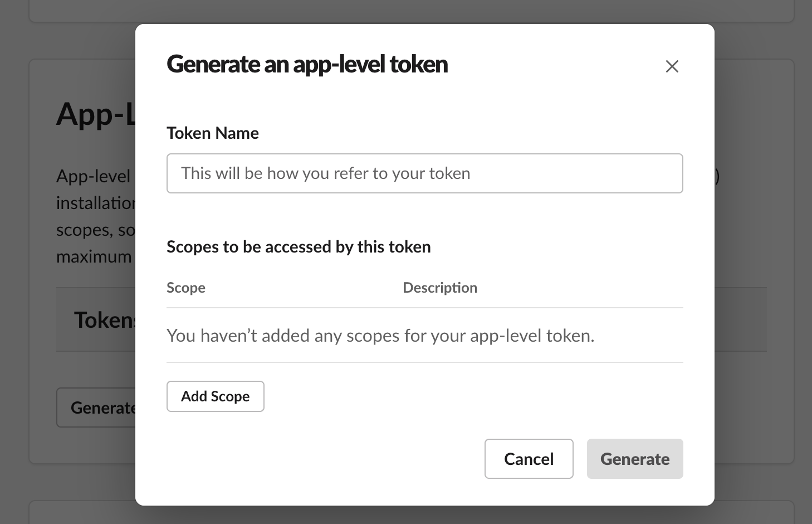The height and width of the screenshot is (524, 812).
Task: Click the Token Name input field
Action: click(424, 173)
